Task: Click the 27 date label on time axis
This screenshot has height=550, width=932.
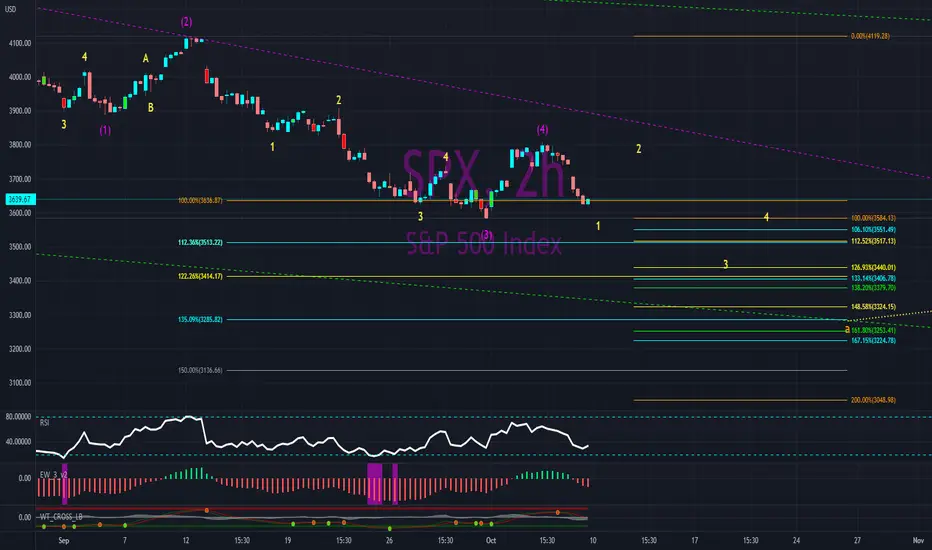Action: [x=857, y=540]
